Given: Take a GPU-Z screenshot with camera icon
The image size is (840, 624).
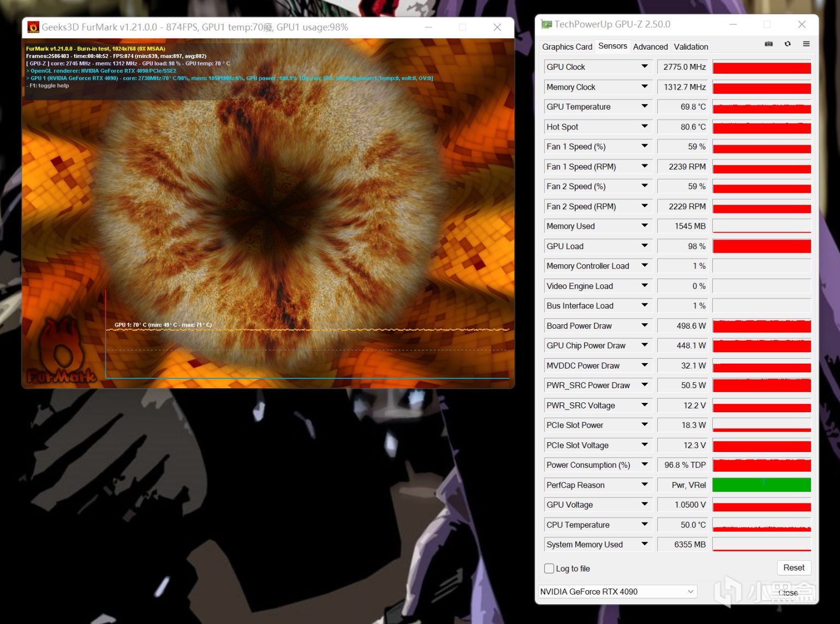Looking at the screenshot, I should tap(768, 44).
